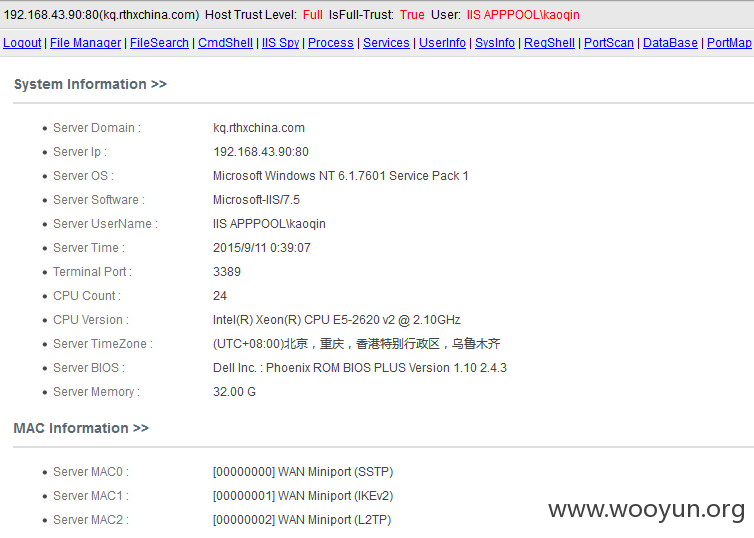Click the WAN Miniport (L2TP) entry

(302, 520)
